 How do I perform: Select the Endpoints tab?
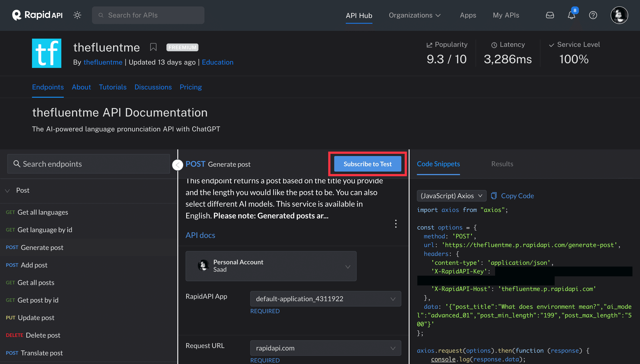point(48,87)
